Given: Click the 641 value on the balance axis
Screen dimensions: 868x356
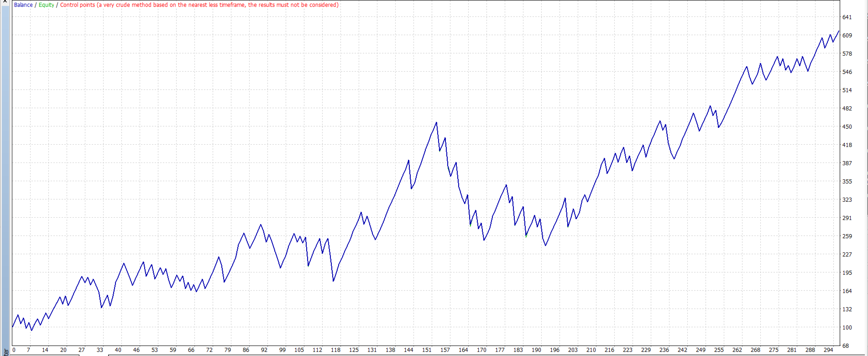Looking at the screenshot, I should [x=847, y=17].
